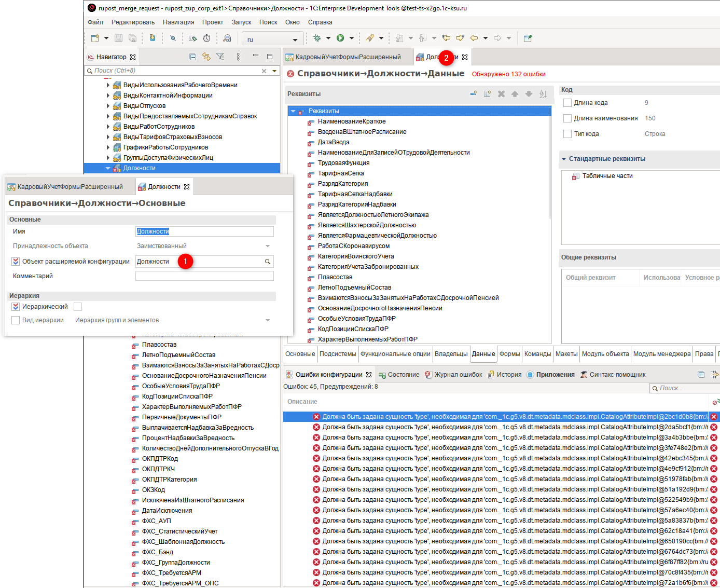The width and height of the screenshot is (720, 588).
Task: Click the Add attribute icon in Реквизиты panel
Action: (x=474, y=93)
